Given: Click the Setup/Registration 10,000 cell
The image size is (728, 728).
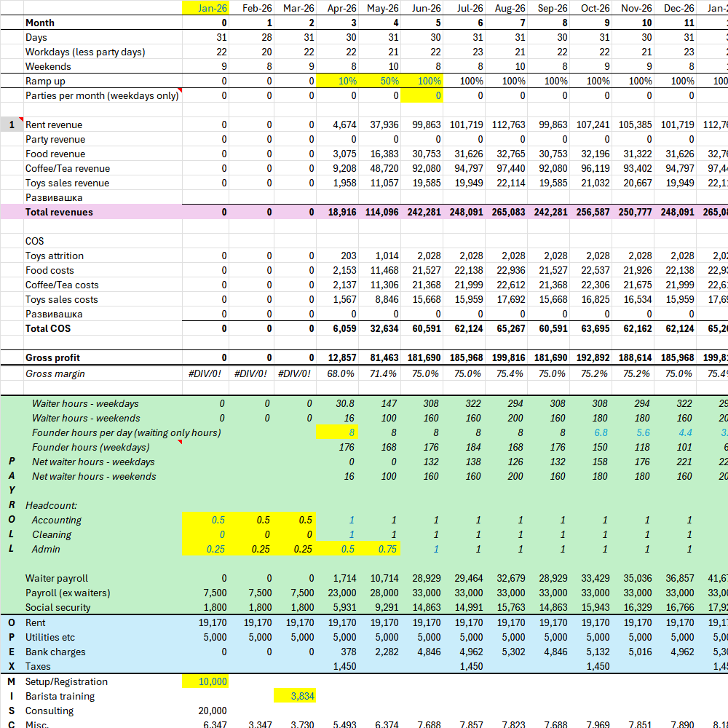Looking at the screenshot, I should pos(205,681).
